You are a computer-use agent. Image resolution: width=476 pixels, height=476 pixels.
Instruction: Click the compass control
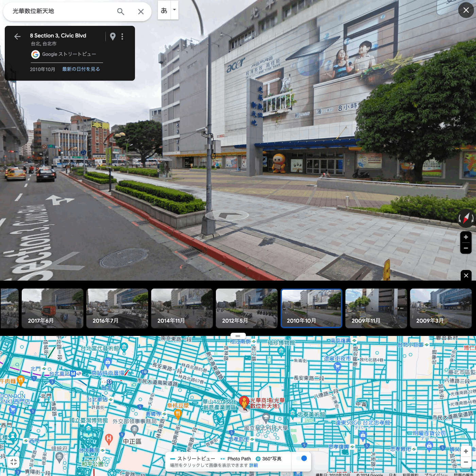(x=466, y=218)
